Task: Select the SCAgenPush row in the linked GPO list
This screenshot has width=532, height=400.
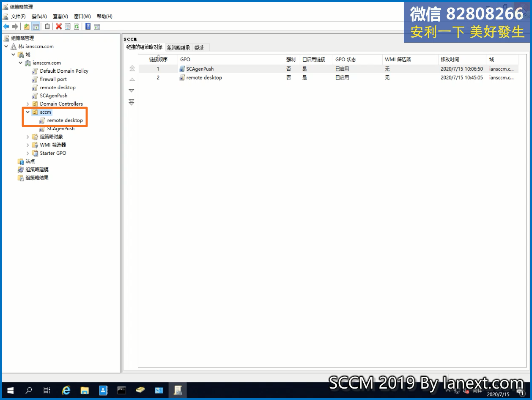Action: 328,69
